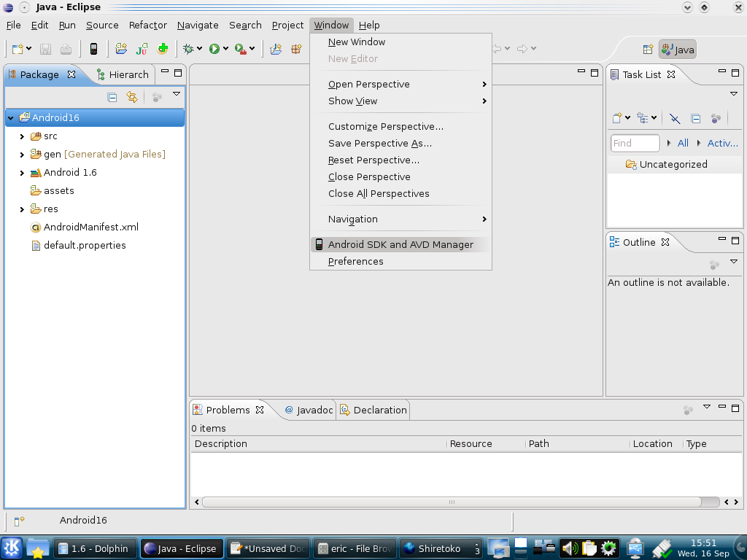747x560 pixels.
Task: Expand the Android 1.6 library node
Action: [22, 173]
